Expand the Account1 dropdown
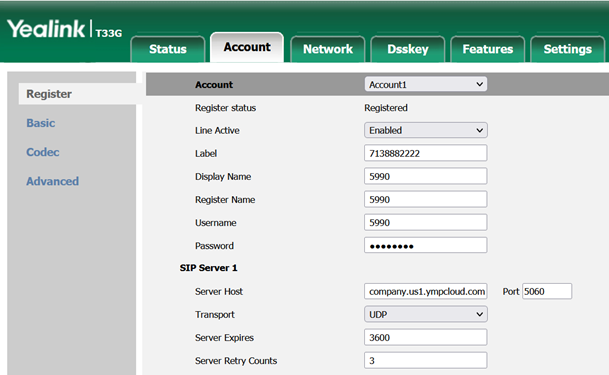 426,84
